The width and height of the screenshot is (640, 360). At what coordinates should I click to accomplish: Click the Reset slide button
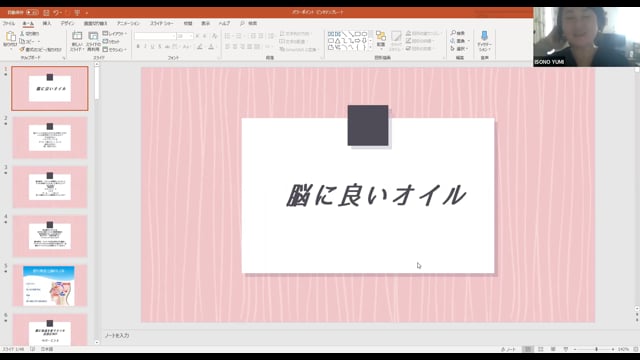pyautogui.click(x=111, y=42)
